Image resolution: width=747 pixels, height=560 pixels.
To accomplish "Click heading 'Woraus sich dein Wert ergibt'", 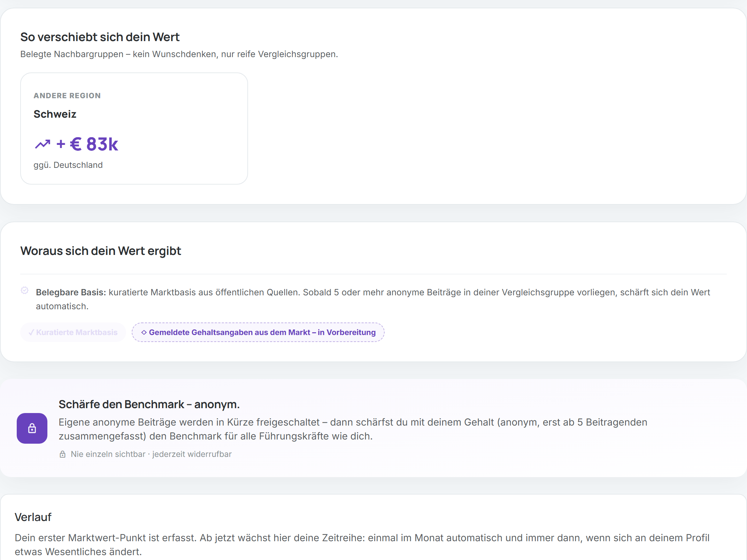I will pos(101,251).
